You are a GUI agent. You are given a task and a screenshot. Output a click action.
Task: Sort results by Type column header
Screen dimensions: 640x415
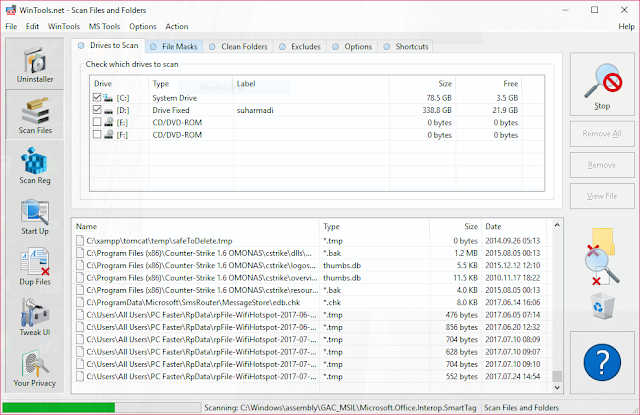click(374, 226)
